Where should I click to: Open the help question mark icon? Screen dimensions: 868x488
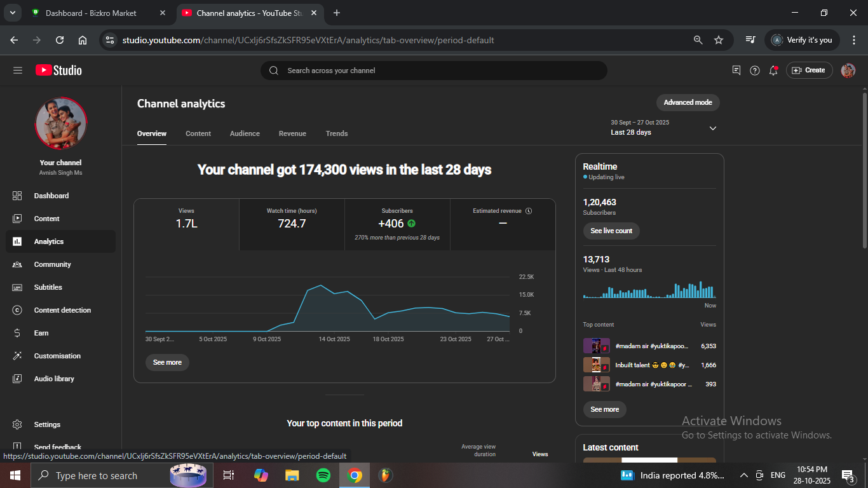(755, 71)
